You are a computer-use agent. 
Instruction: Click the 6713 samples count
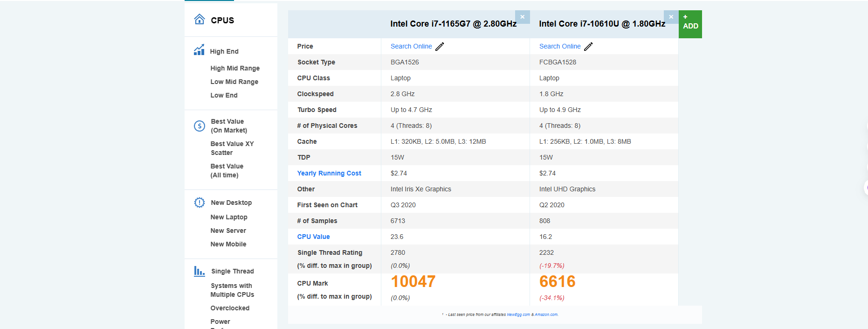(398, 221)
